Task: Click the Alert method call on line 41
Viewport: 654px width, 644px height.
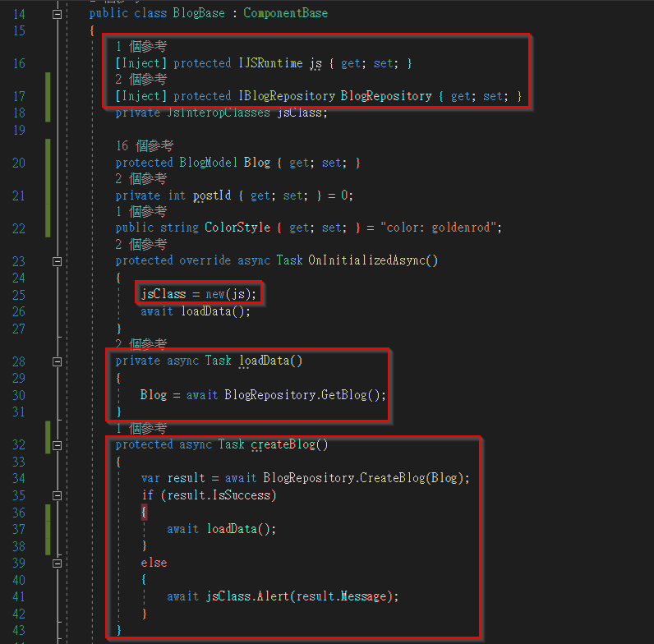Action: (x=274, y=596)
